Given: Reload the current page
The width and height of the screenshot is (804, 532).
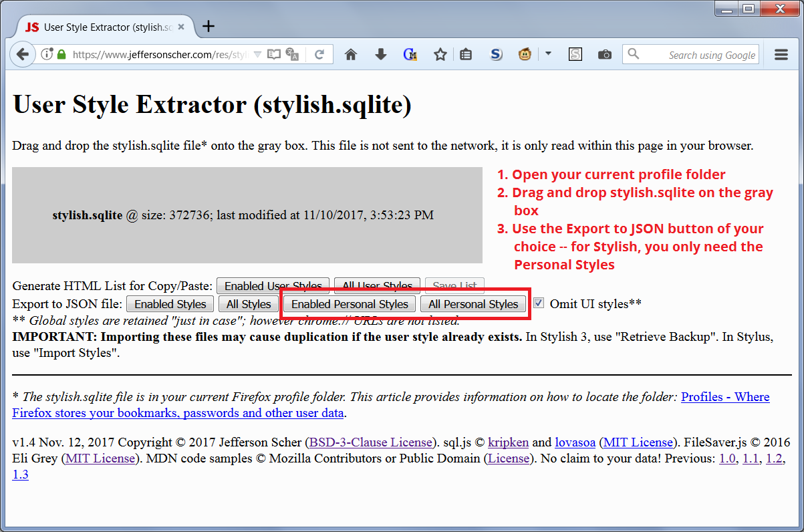Looking at the screenshot, I should pyautogui.click(x=319, y=55).
